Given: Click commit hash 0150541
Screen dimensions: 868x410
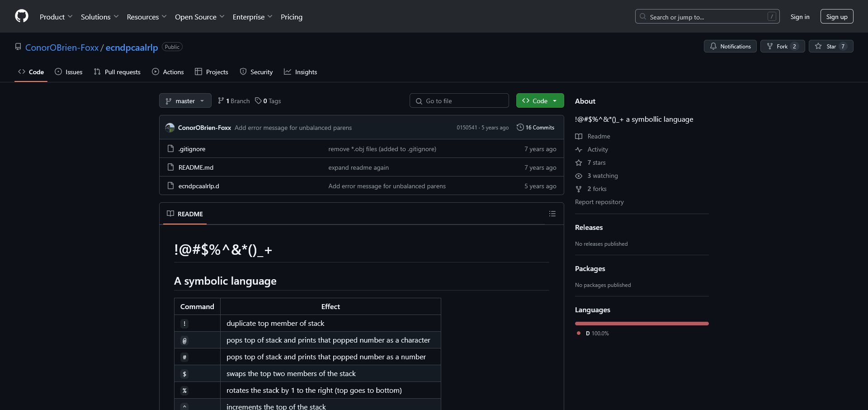Looking at the screenshot, I should 467,128.
